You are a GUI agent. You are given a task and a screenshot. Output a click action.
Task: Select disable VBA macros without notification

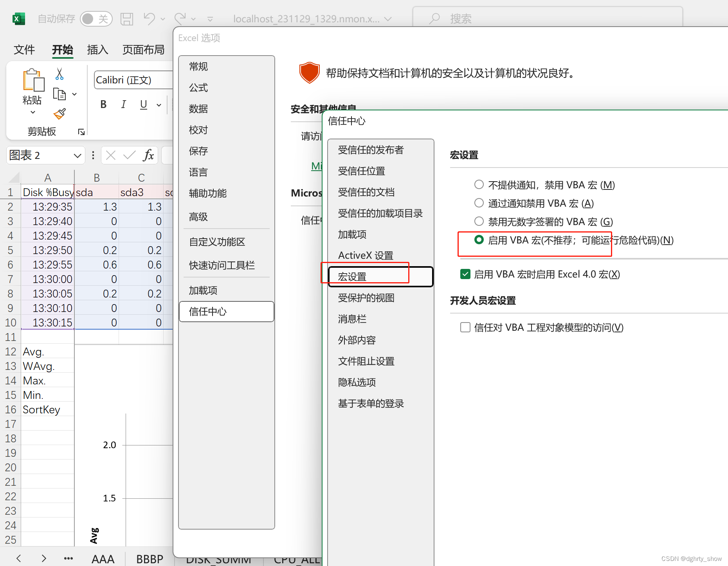[x=479, y=184]
